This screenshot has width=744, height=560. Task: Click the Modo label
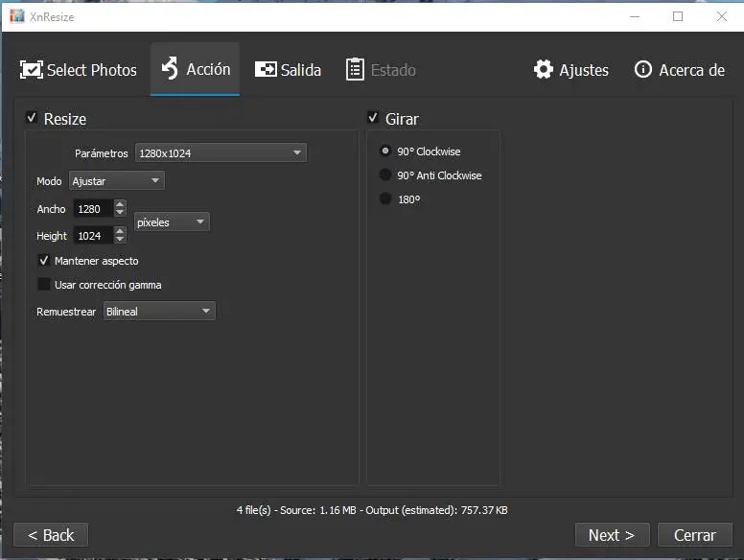pos(49,181)
